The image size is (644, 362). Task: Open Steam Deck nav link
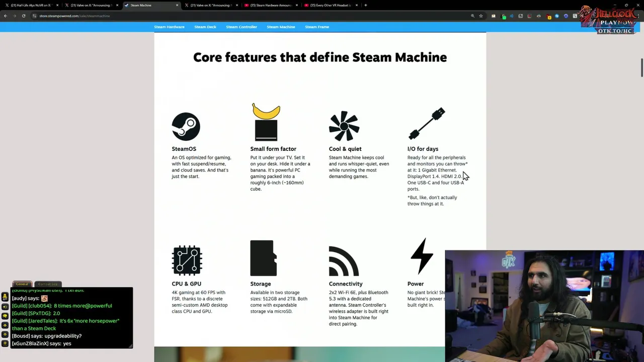click(x=205, y=27)
